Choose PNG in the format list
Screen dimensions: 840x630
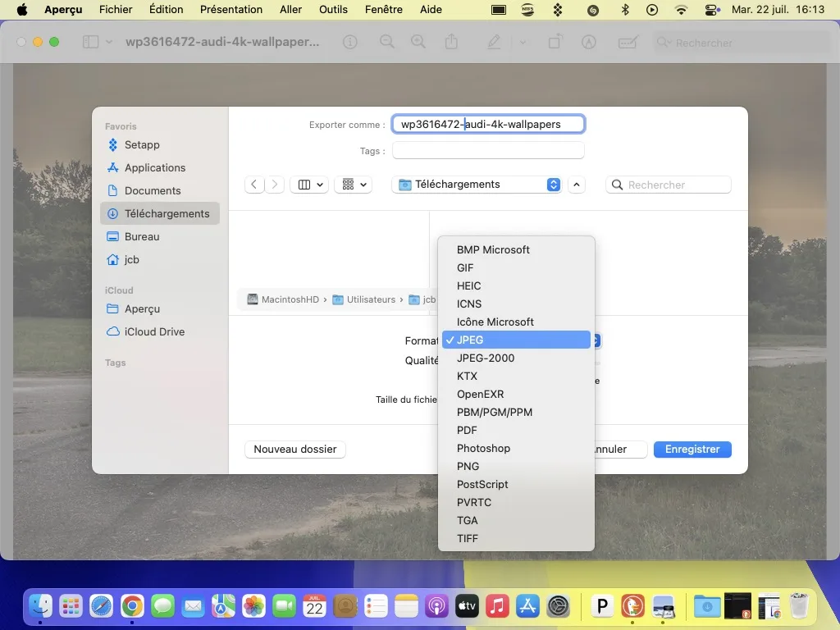(516, 466)
